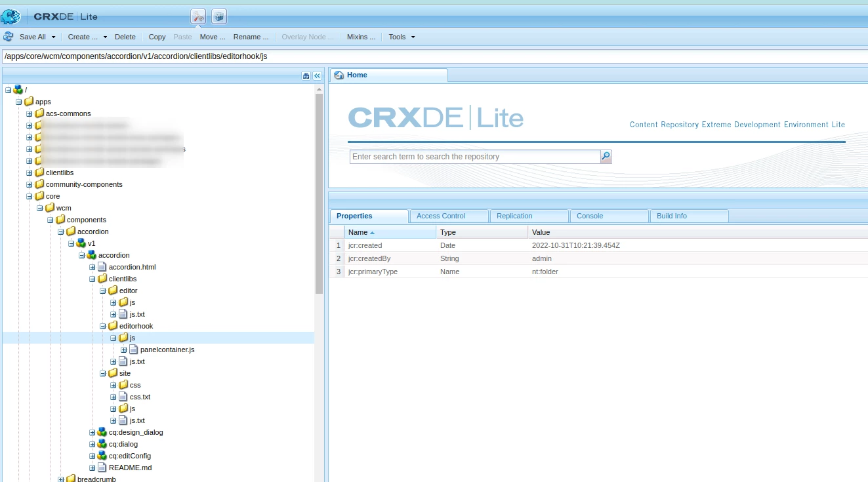
Task: Click the accordion component icon under v1
Action: click(x=92, y=255)
